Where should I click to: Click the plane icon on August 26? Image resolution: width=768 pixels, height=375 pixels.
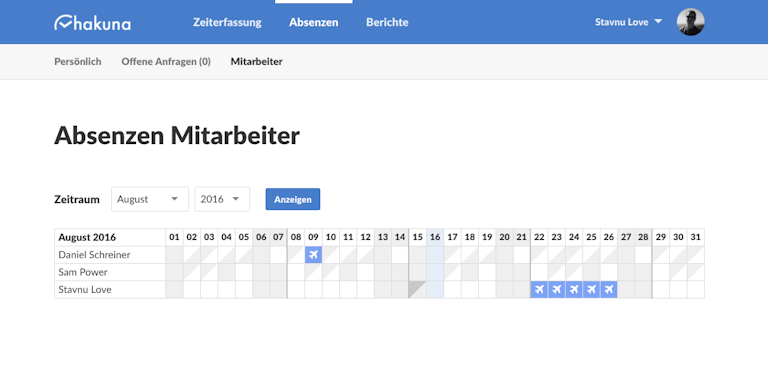coord(609,289)
